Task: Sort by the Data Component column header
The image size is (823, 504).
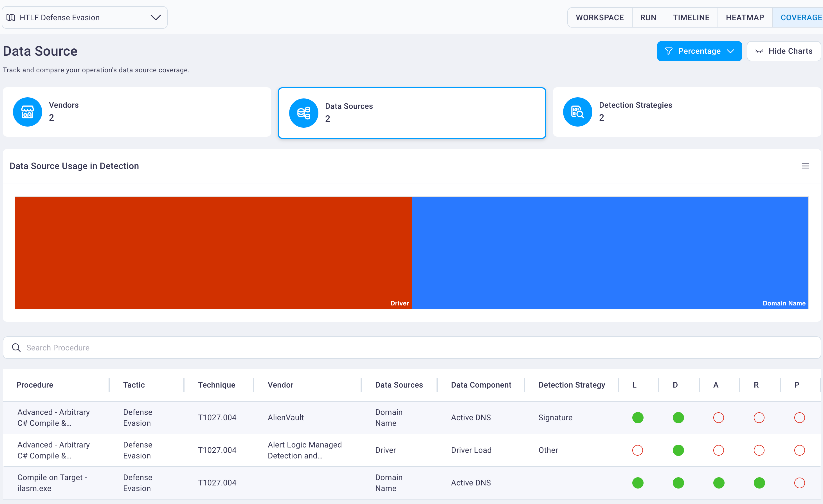Action: click(481, 385)
